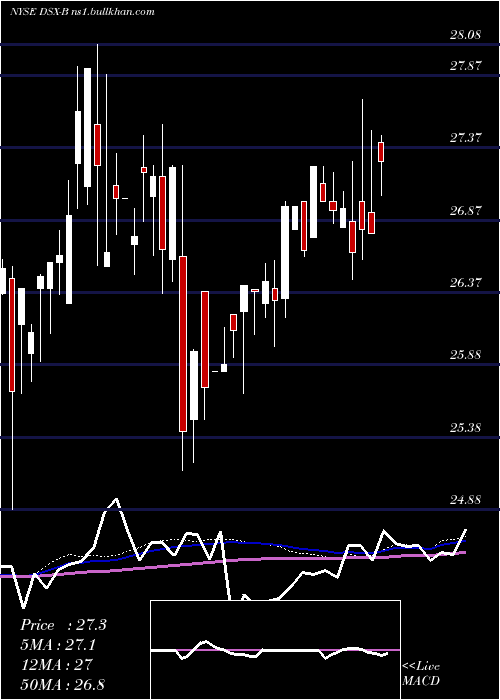Click the 50MA : 26.8 readout
This screenshot has height=700, width=500.
tap(63, 684)
